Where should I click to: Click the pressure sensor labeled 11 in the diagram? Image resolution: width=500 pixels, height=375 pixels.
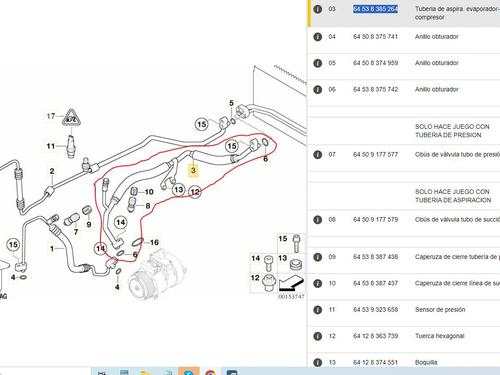click(x=71, y=146)
